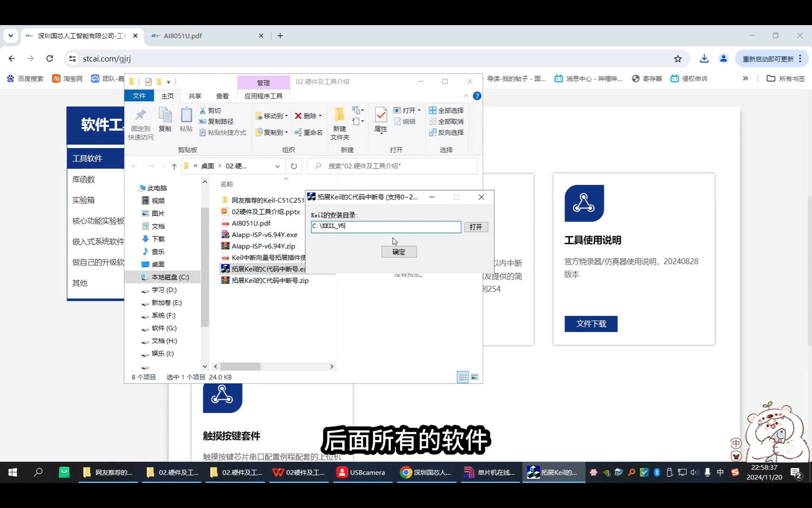
Task: Click the Explorer horizontal scrollbar thumb
Action: (x=240, y=366)
